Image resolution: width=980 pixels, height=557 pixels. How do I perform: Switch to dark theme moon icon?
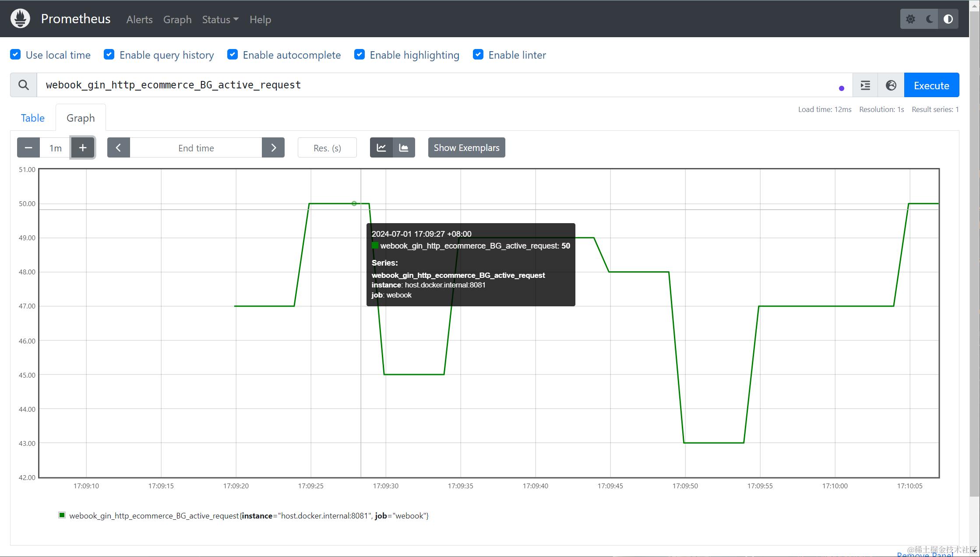coord(929,19)
